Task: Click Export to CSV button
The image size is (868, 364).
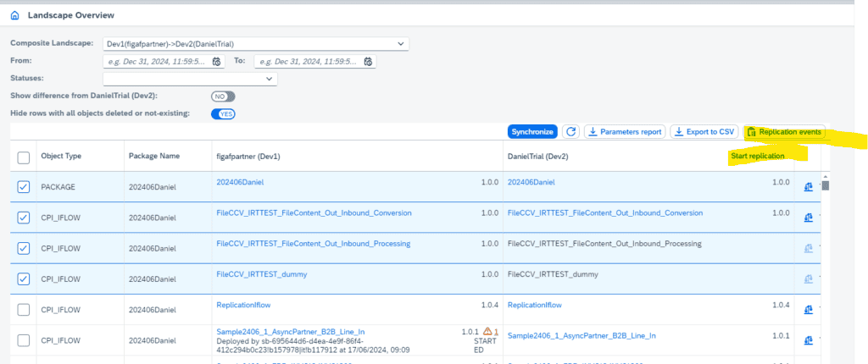Action: tap(704, 132)
